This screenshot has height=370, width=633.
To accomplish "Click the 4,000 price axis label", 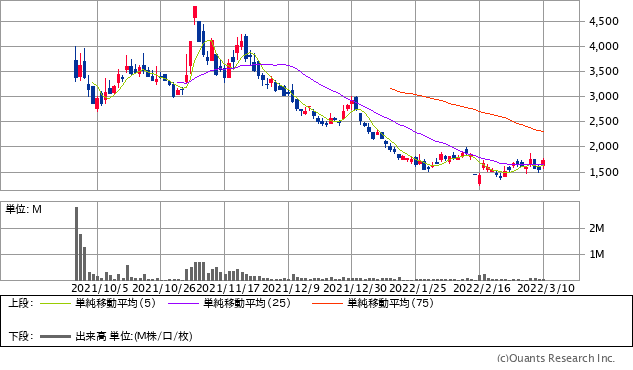I will 604,46.
